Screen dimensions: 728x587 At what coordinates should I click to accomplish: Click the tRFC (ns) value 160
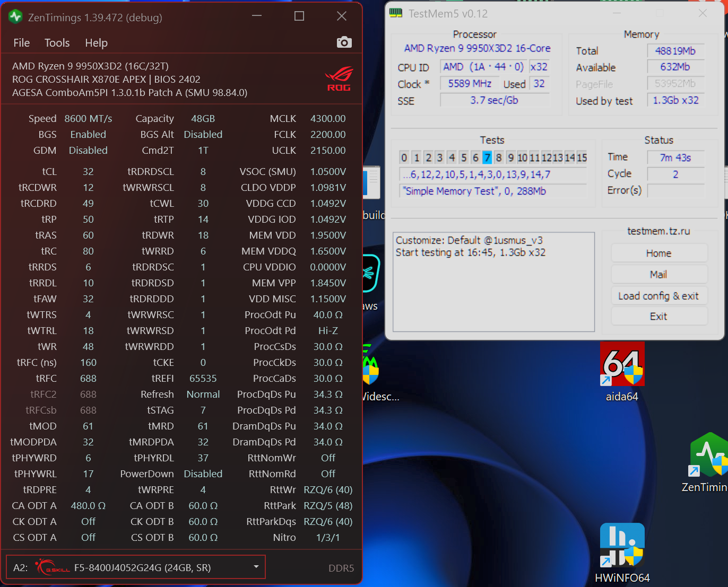point(88,363)
